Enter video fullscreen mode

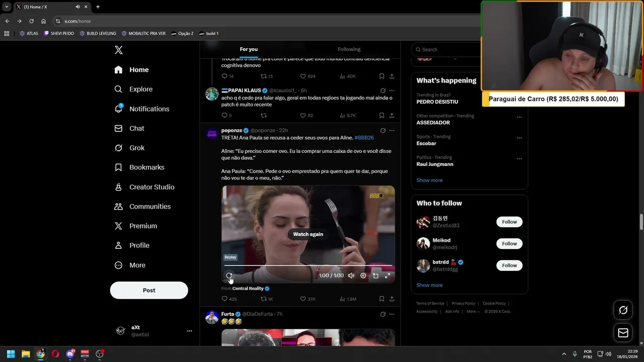pos(387,276)
